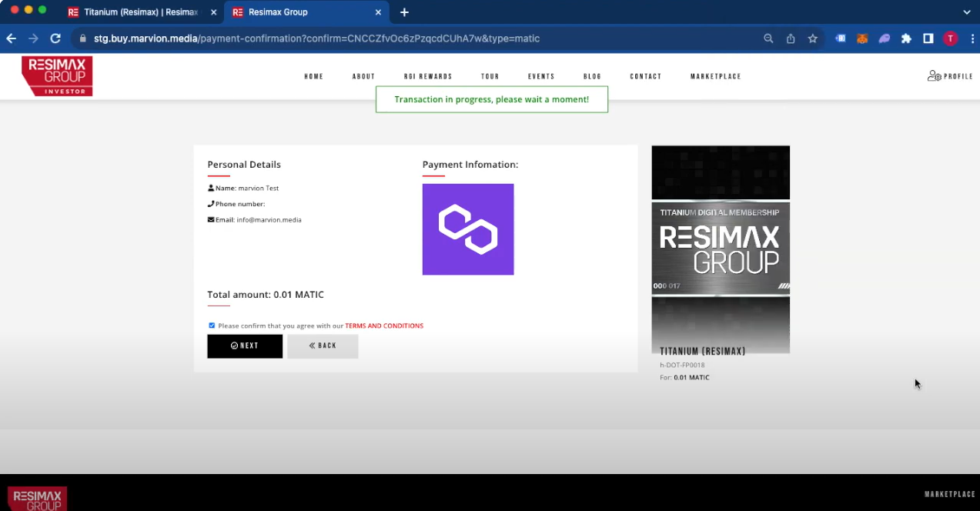Click the Polygon MATIC payment logo
Screen dimensions: 980x511
pos(467,229)
